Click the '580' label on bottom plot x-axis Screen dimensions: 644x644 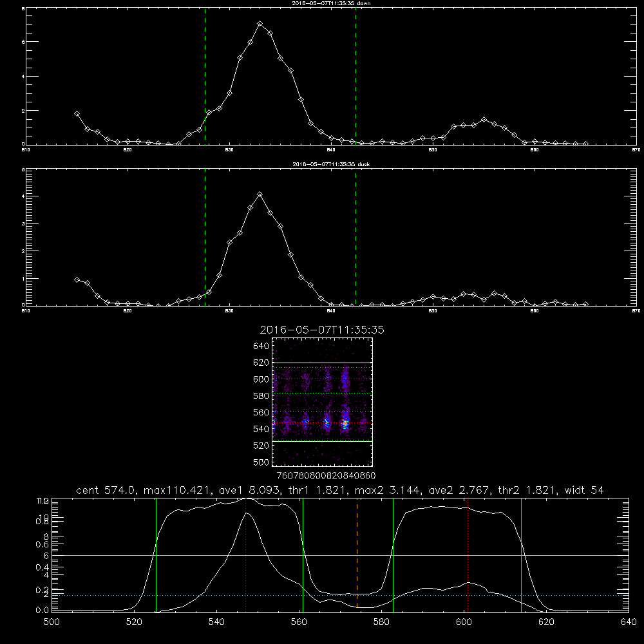point(381,622)
